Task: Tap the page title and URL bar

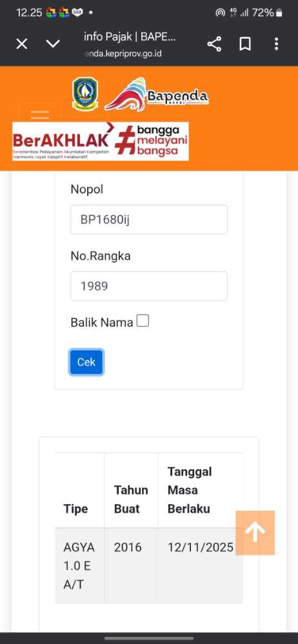Action: (130, 44)
